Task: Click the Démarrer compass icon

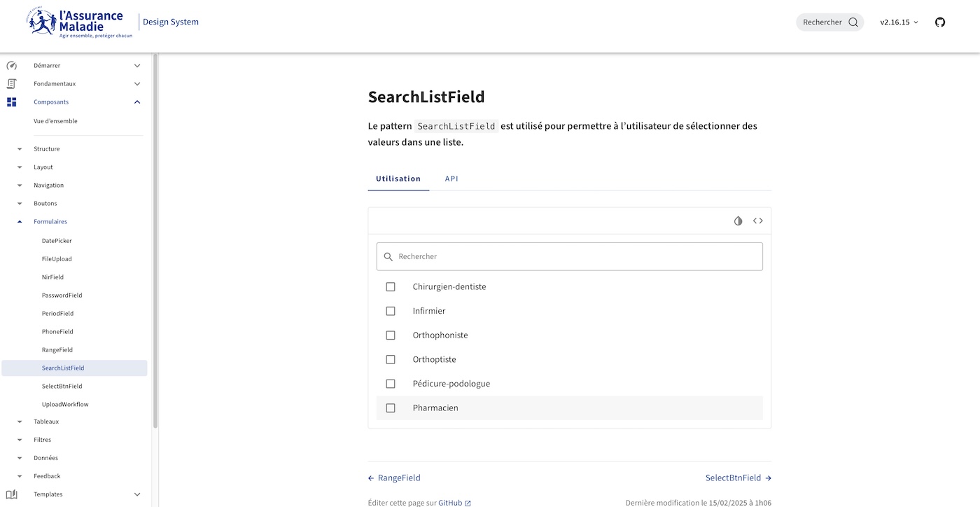Action: [11, 65]
